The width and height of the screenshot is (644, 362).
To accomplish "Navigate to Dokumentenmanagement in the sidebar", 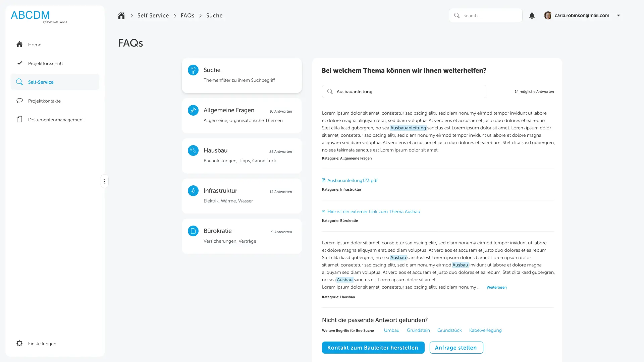I will pyautogui.click(x=56, y=120).
